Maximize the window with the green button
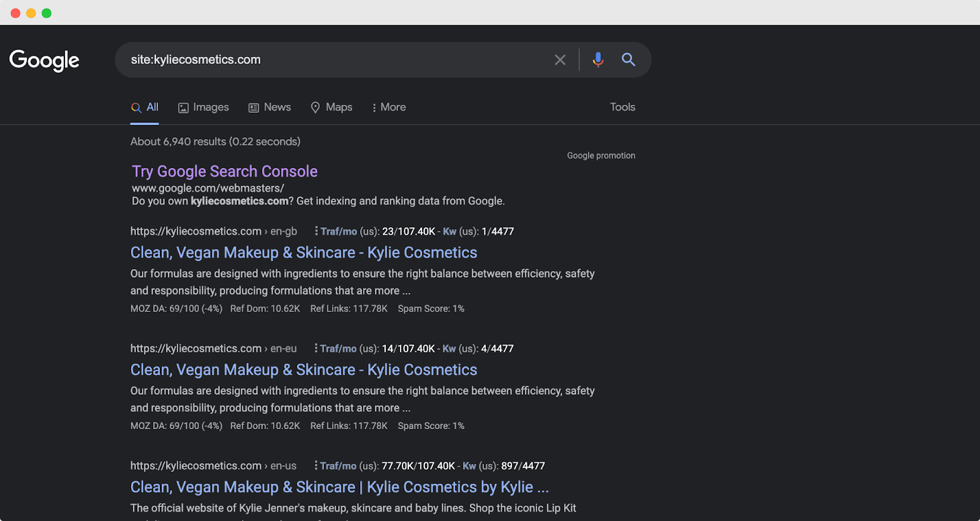Viewport: 980px width, 521px height. tap(47, 13)
